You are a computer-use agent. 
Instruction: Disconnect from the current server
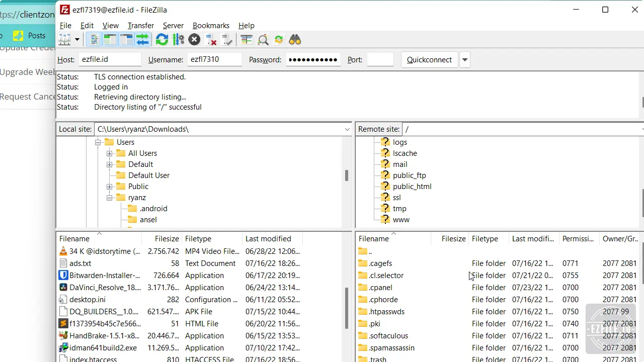(211, 40)
